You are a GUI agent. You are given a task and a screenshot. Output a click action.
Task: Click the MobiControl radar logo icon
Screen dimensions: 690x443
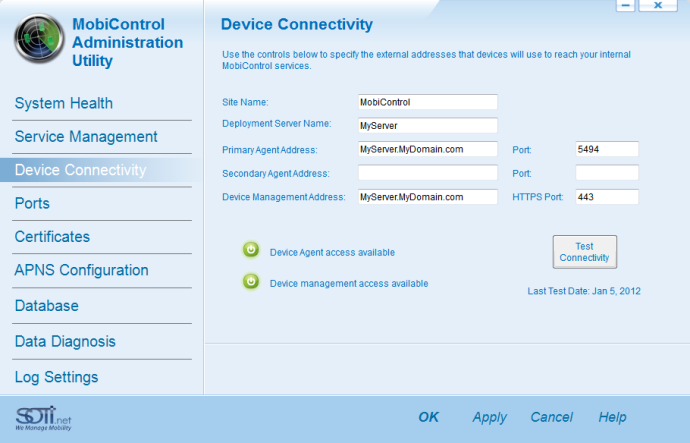[39, 38]
